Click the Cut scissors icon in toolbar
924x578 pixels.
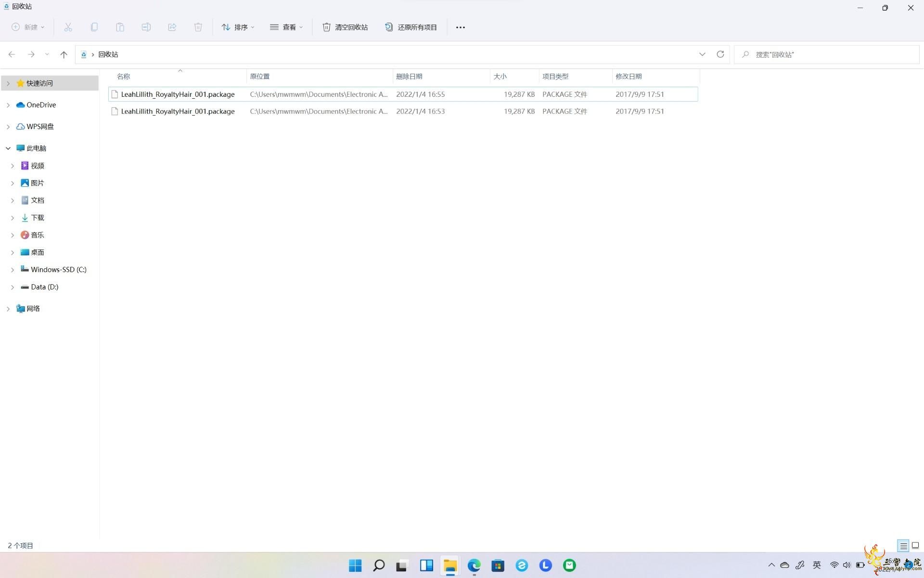tap(68, 27)
